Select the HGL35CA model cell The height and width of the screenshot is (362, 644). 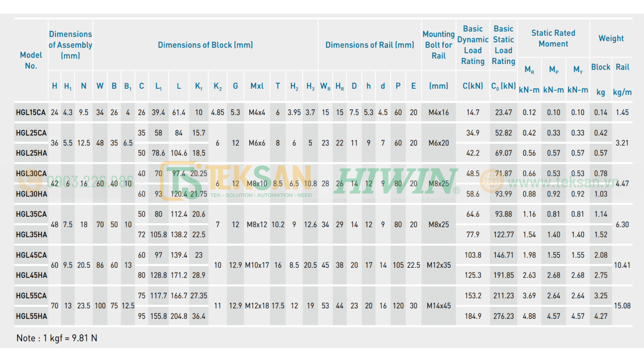point(32,214)
